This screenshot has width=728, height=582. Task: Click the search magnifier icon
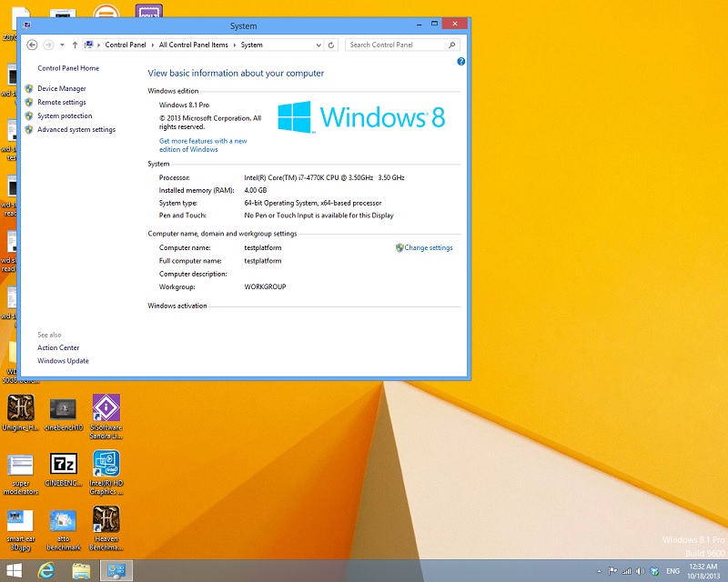point(451,45)
